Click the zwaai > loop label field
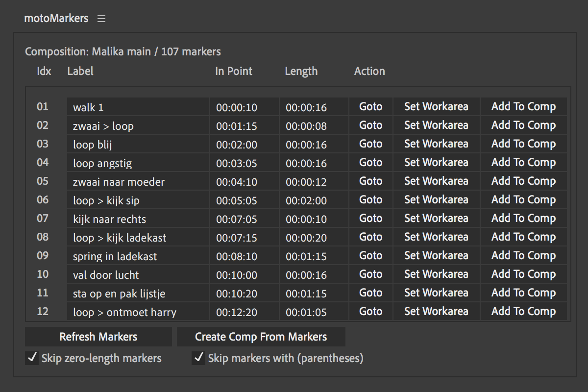 coord(138,125)
